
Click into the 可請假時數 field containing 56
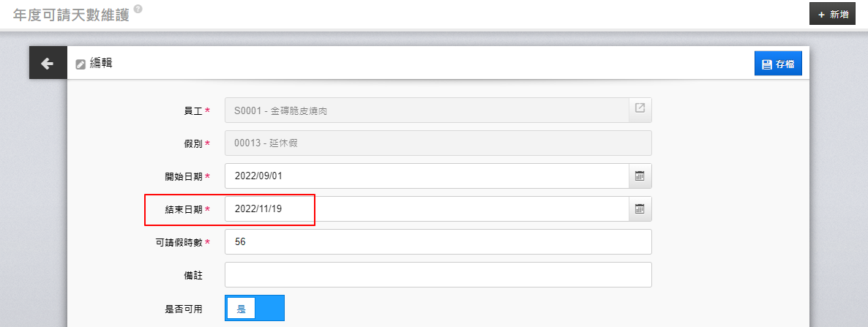coord(438,242)
